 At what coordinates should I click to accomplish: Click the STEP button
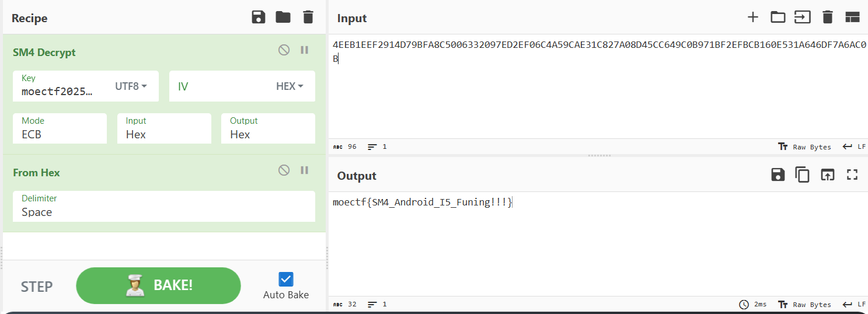(37, 287)
